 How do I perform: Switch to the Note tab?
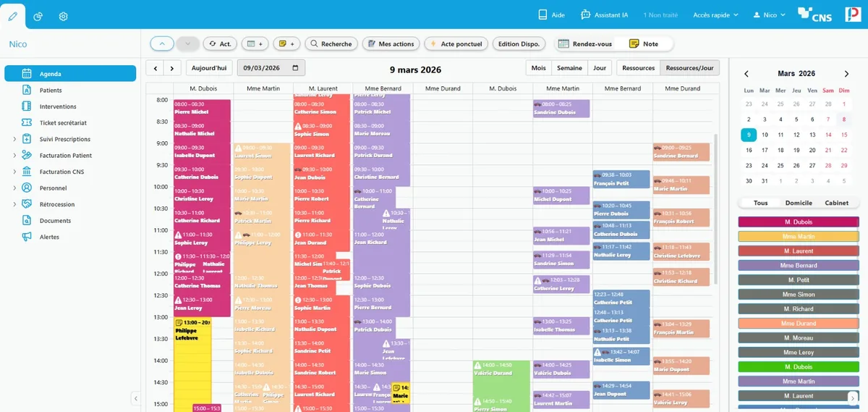(x=644, y=44)
